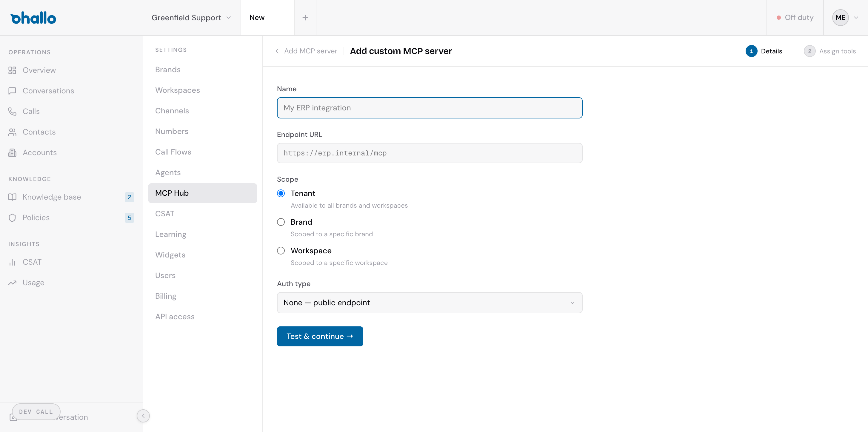Switch to the New tab
The image size is (868, 432).
point(267,18)
